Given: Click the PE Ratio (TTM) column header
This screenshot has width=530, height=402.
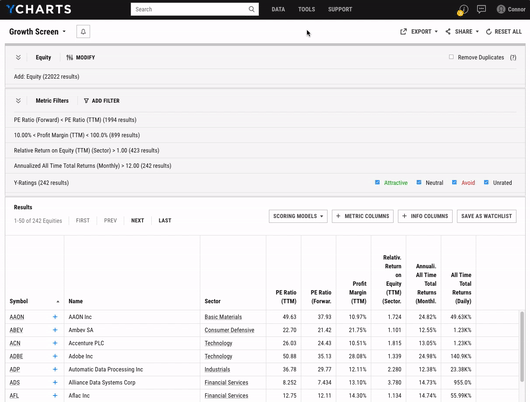Looking at the screenshot, I should [x=286, y=297].
